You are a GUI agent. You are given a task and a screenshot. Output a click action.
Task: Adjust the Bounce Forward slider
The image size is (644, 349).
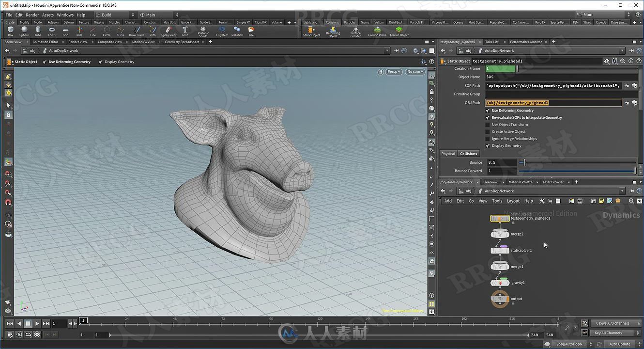pos(577,171)
